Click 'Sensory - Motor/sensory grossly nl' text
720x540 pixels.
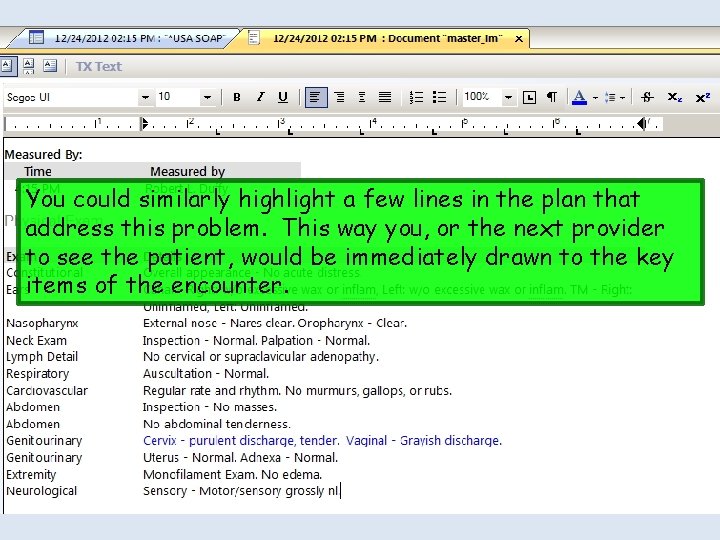click(241, 491)
